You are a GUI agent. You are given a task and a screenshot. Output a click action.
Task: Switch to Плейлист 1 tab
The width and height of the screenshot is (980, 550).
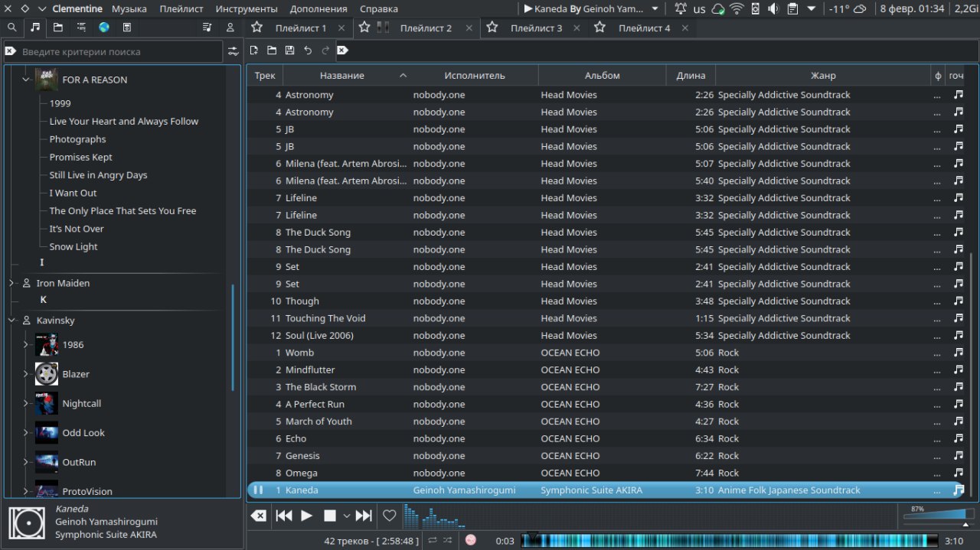[x=301, y=28]
